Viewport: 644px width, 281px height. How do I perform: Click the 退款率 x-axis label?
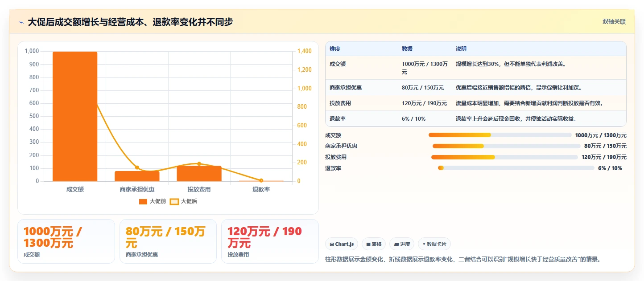coord(261,190)
